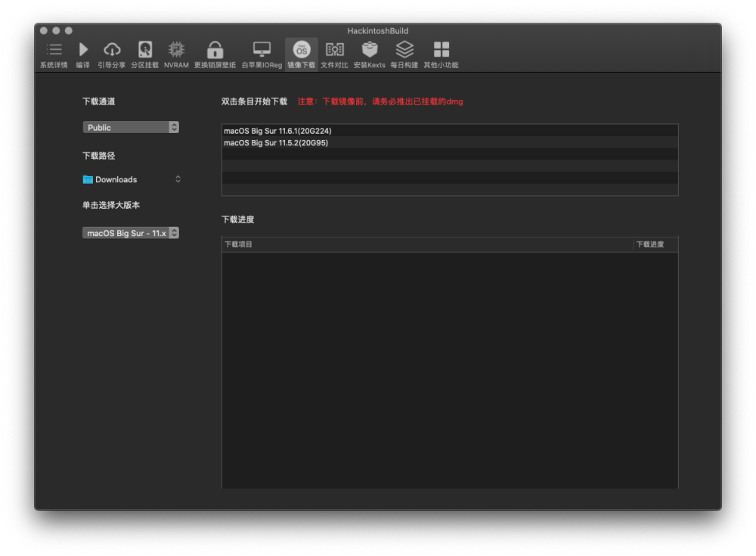Image resolution: width=756 pixels, height=556 pixels.
Task: Switch to the 镜像下载 macOS image tab
Action: [x=302, y=54]
